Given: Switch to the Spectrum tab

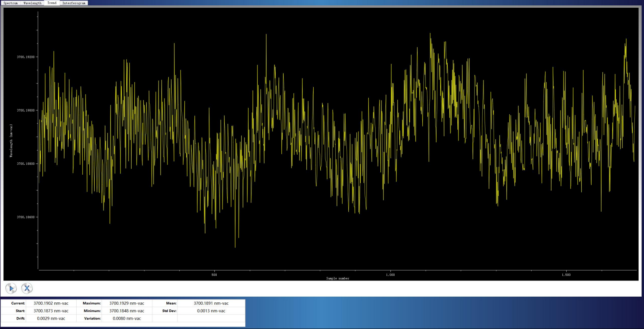Looking at the screenshot, I should 10,3.
